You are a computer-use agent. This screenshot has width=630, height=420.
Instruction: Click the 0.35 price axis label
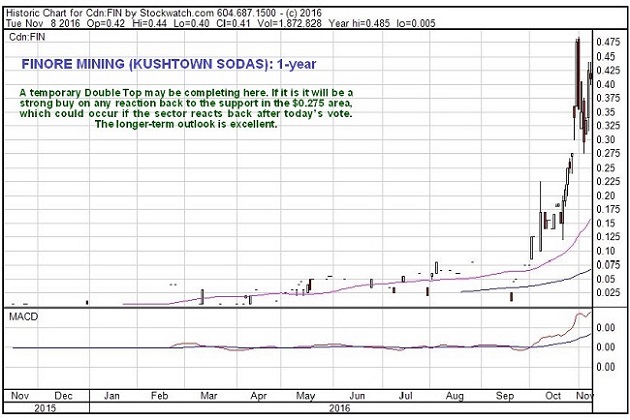click(x=606, y=112)
